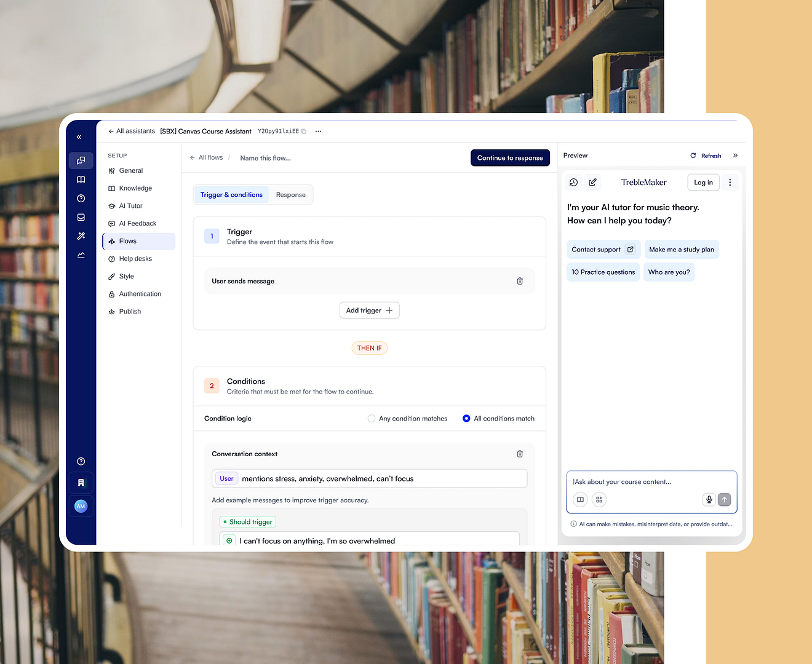Screen dimensions: 812x664
Task: Open the analytics chart icon in the sidebar
Action: tap(81, 255)
